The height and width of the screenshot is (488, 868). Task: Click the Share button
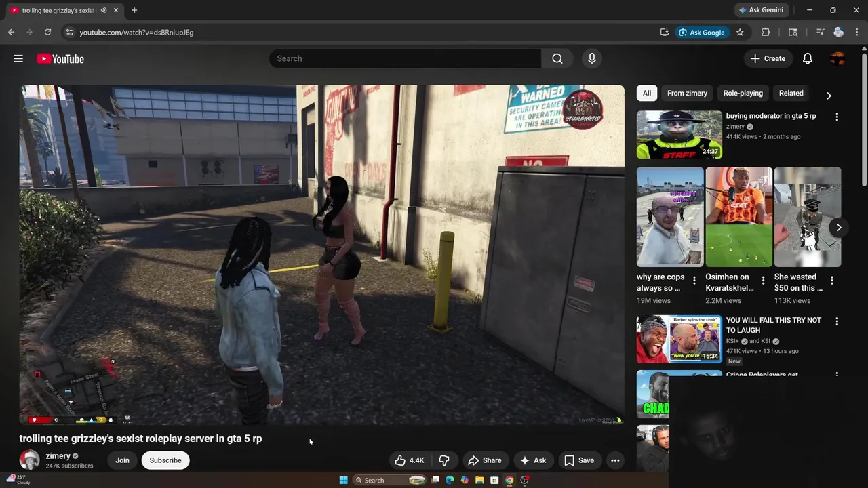click(x=484, y=460)
